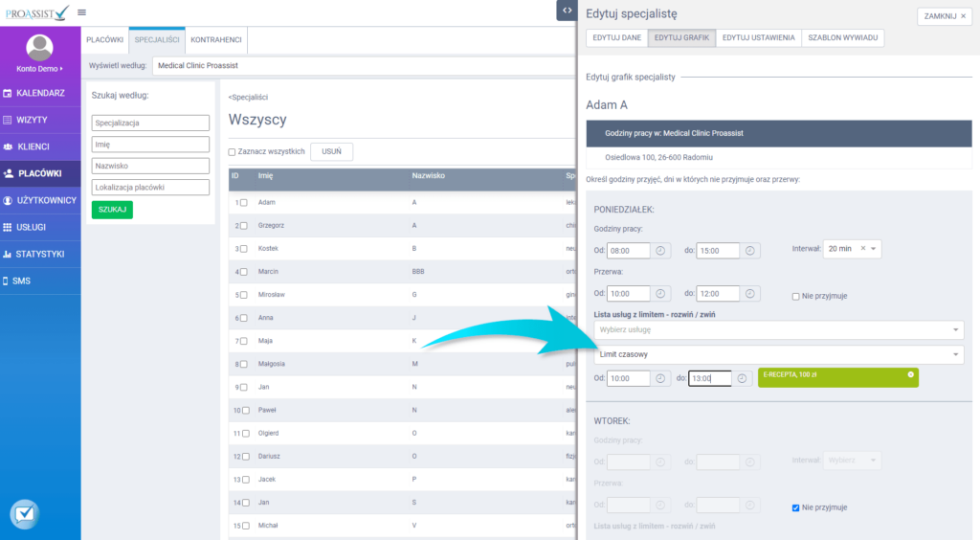Open the Kontrahenci tab
Image resolution: width=980 pixels, height=540 pixels.
216,39
